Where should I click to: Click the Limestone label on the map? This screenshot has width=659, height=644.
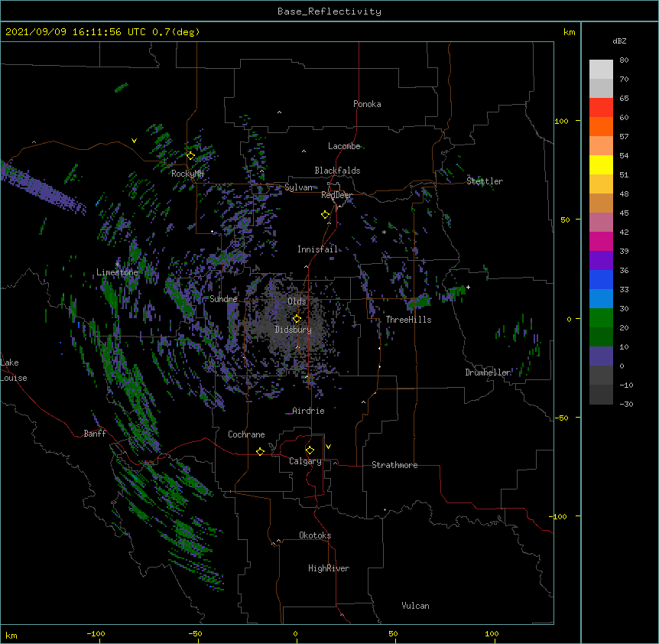coord(117,272)
